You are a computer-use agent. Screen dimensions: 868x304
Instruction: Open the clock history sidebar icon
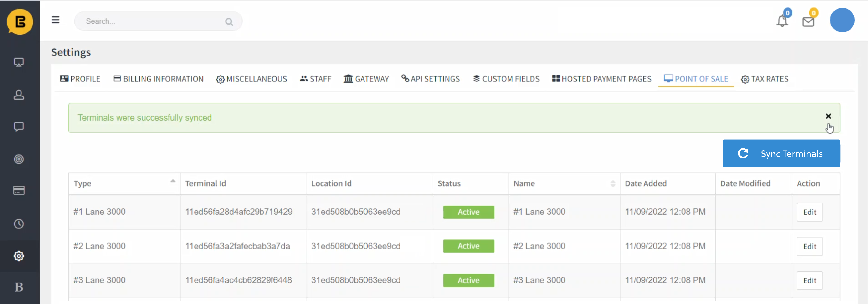[x=19, y=224]
